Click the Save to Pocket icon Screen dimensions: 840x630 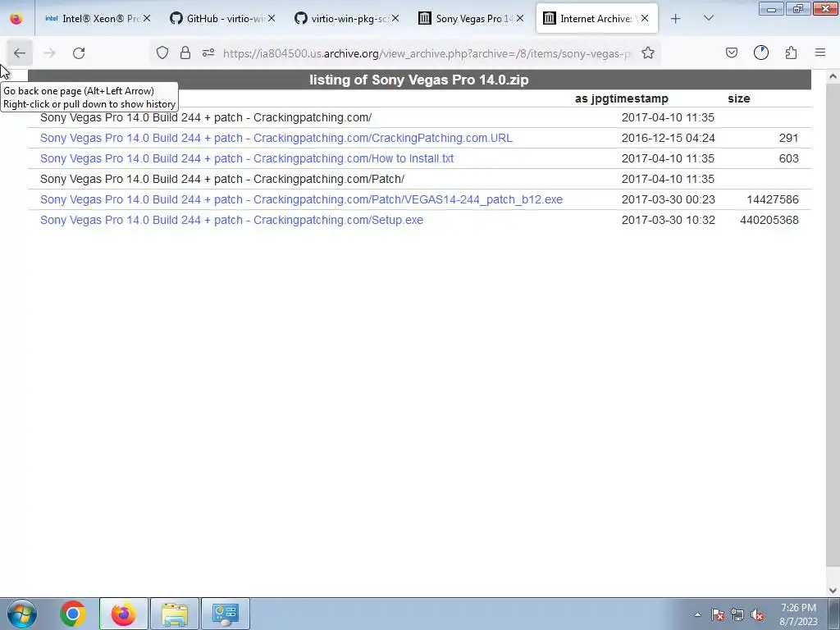point(731,52)
